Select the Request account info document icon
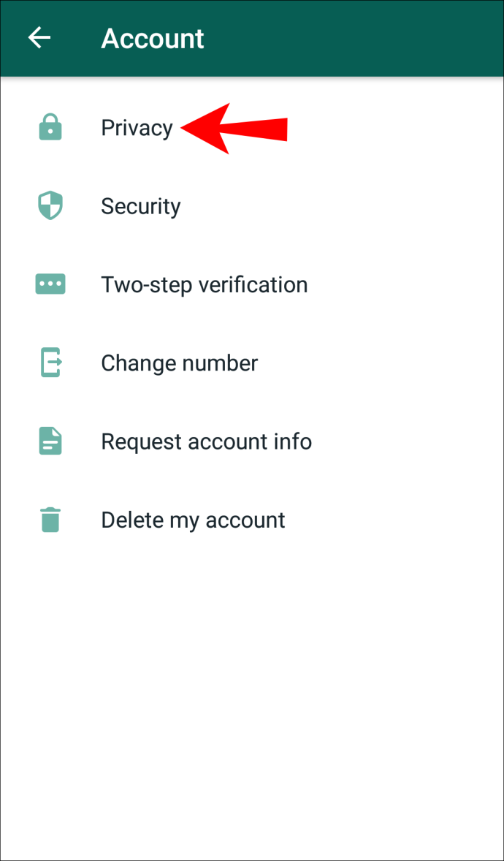 point(50,441)
